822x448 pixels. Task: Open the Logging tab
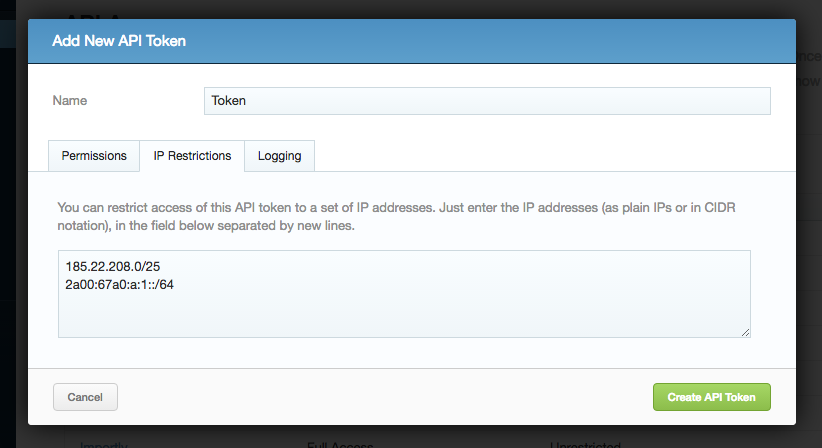(279, 156)
